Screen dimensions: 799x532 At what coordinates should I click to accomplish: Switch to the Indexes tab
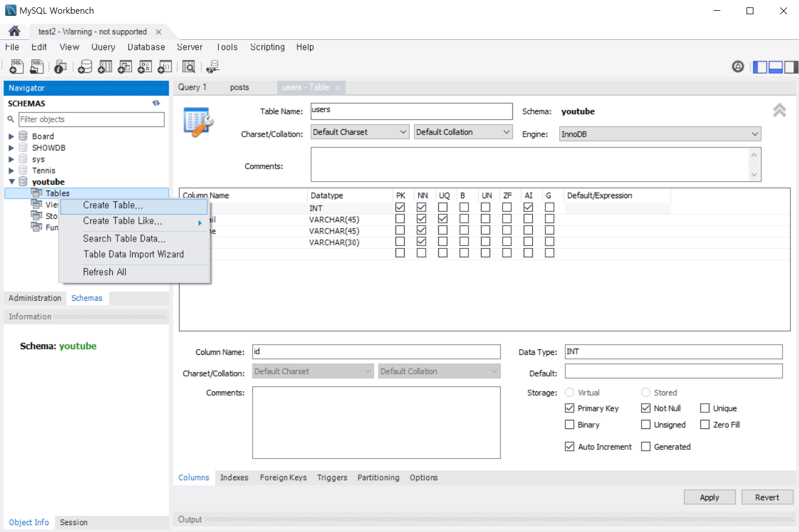234,478
